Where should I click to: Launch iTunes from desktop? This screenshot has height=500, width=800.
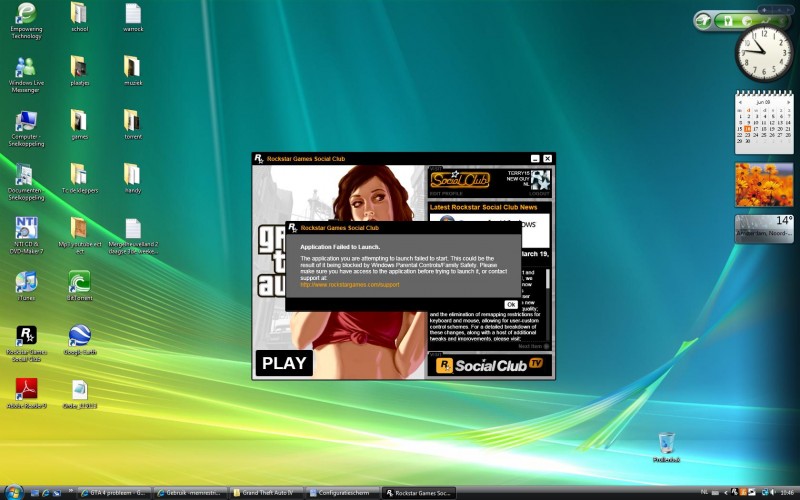[x=26, y=286]
